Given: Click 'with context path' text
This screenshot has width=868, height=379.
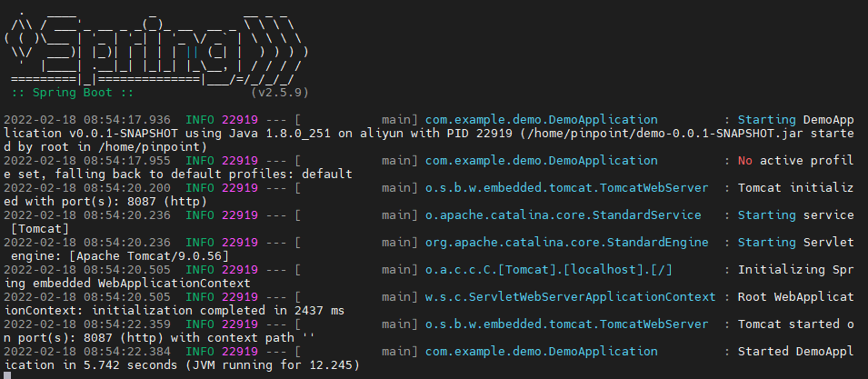Looking at the screenshot, I should pos(235,337).
